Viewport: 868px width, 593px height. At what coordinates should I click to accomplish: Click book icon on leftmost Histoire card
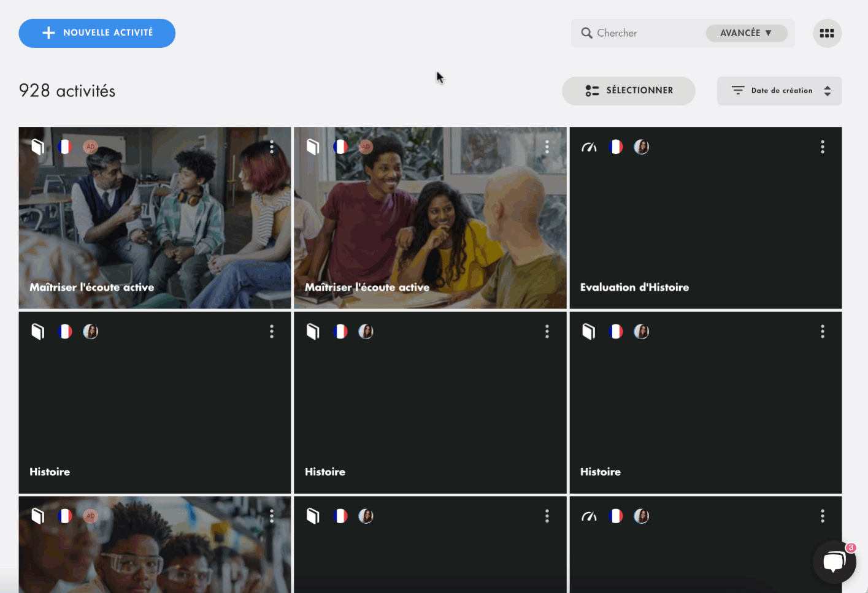point(38,332)
